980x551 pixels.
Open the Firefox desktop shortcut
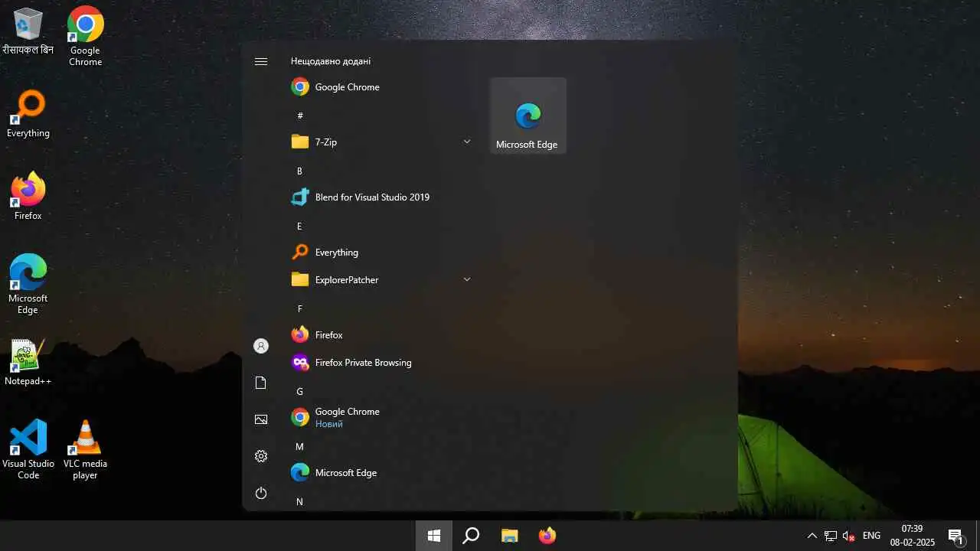28,197
